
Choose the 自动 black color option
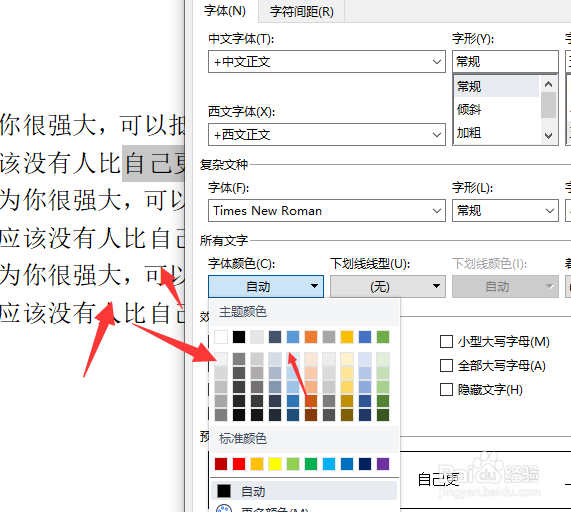pyautogui.click(x=304, y=491)
